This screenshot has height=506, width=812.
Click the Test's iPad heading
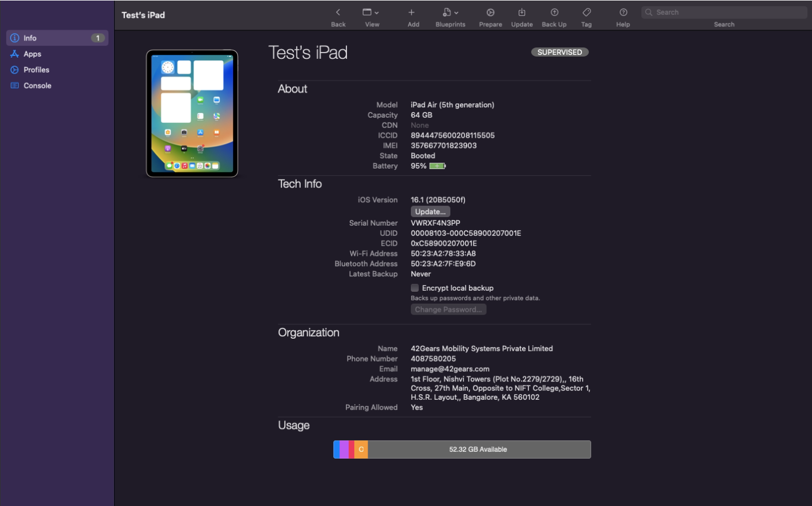(x=308, y=53)
